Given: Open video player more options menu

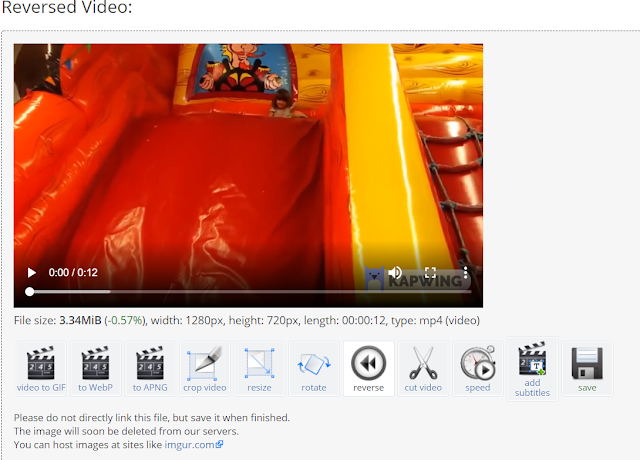Looking at the screenshot, I should (x=465, y=272).
